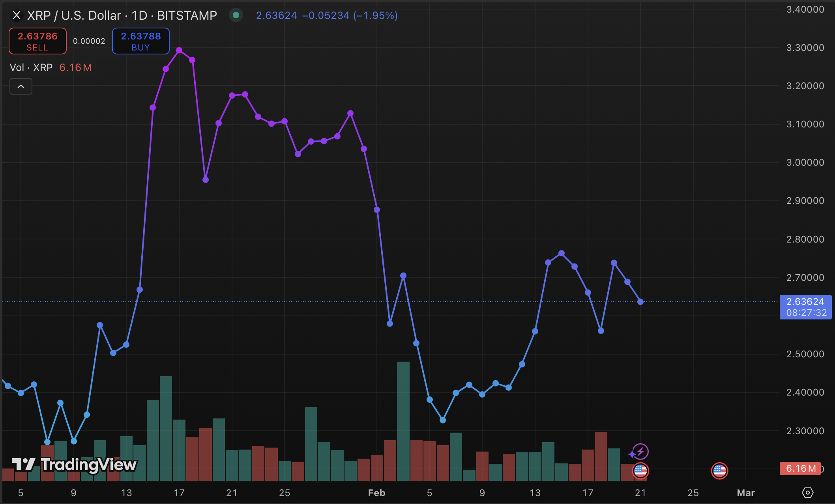This screenshot has height=504, width=835.
Task: Collapse the indicator legend with chevron
Action: click(21, 86)
